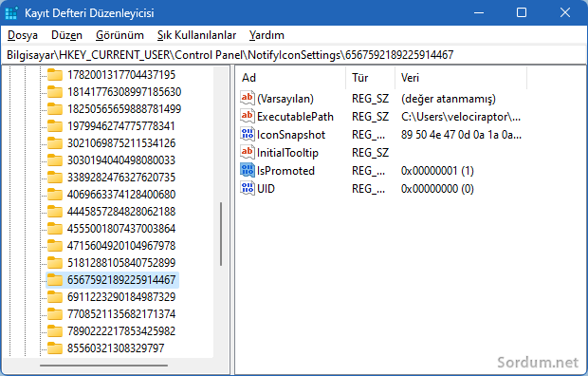This screenshot has height=376, width=588.
Task: Select tree key label 1782001317704437195
Action: [121, 75]
